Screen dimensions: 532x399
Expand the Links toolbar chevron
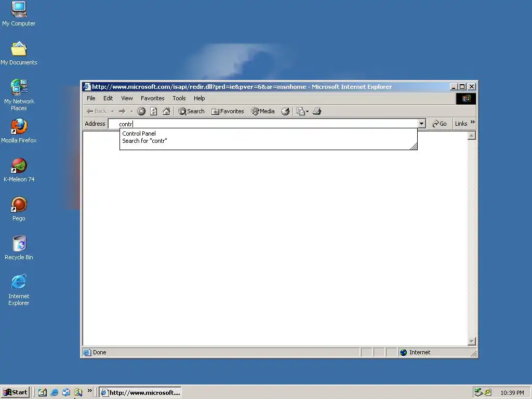click(473, 122)
